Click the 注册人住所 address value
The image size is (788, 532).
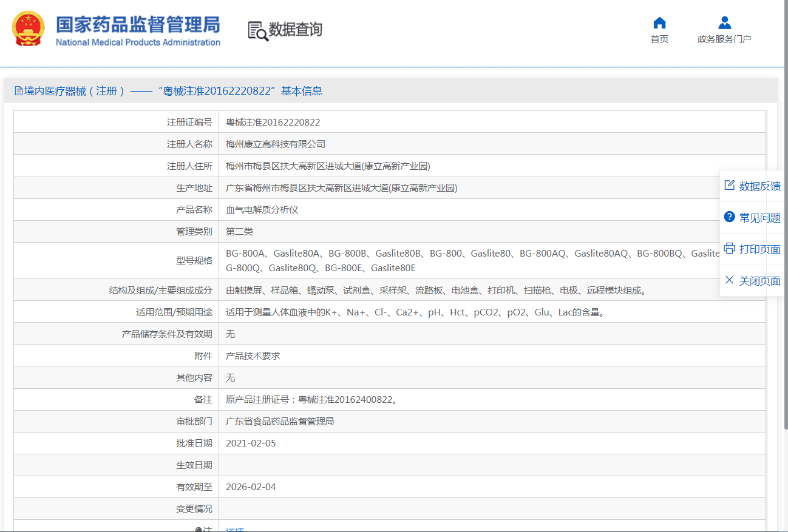pos(328,166)
